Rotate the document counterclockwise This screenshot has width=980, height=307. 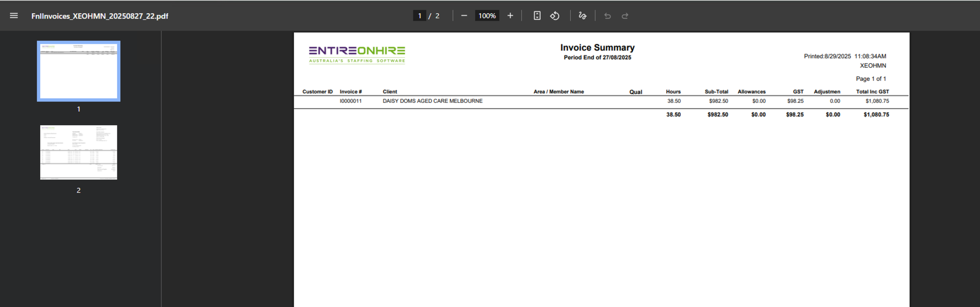click(555, 16)
